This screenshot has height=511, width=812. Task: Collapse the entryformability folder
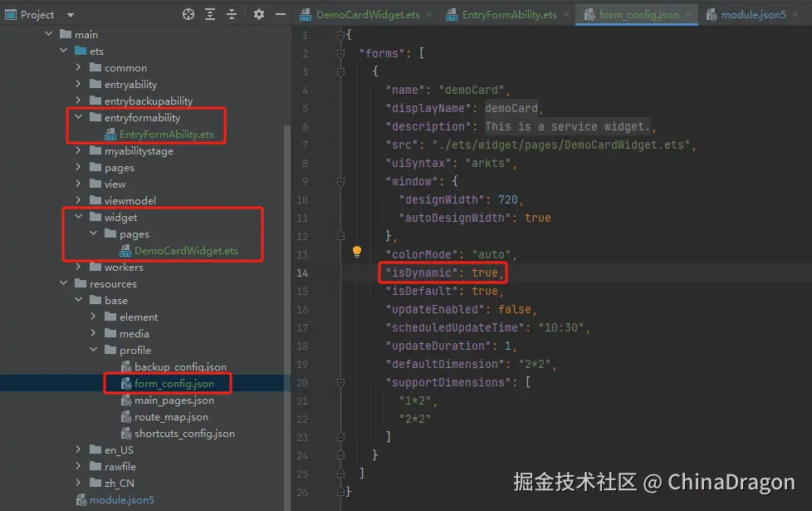click(x=79, y=116)
